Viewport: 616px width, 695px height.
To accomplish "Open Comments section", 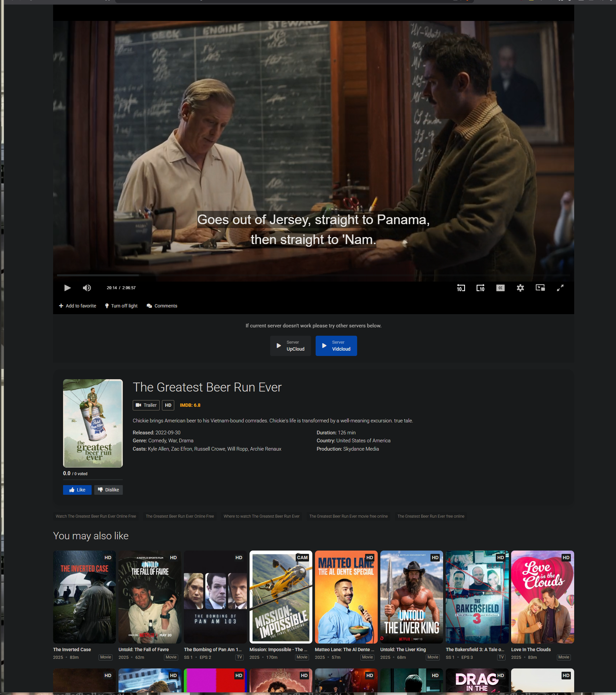I will pyautogui.click(x=162, y=306).
